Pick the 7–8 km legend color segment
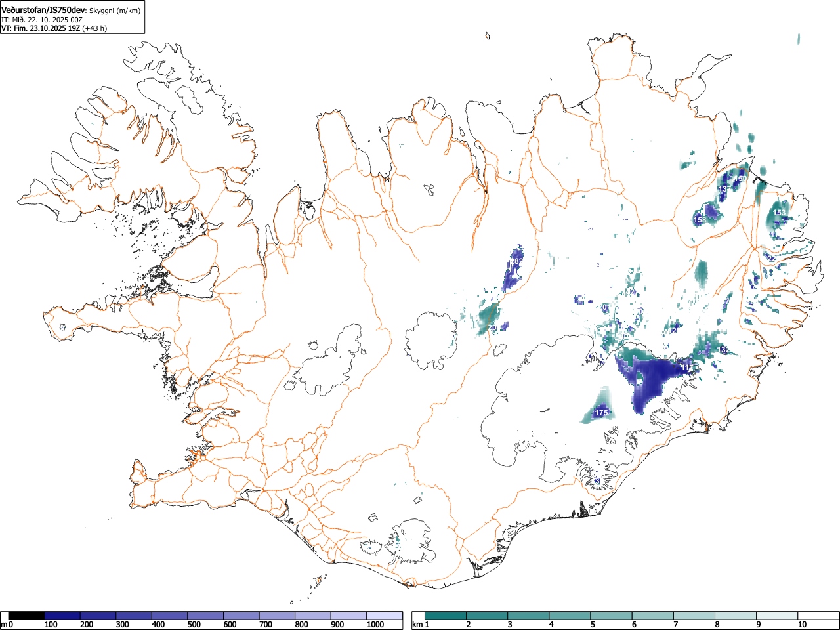840x630 pixels. click(694, 616)
